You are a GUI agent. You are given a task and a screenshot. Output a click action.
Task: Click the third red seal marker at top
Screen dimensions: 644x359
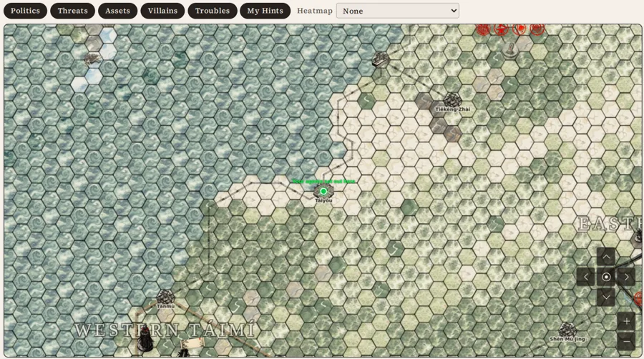pyautogui.click(x=519, y=29)
